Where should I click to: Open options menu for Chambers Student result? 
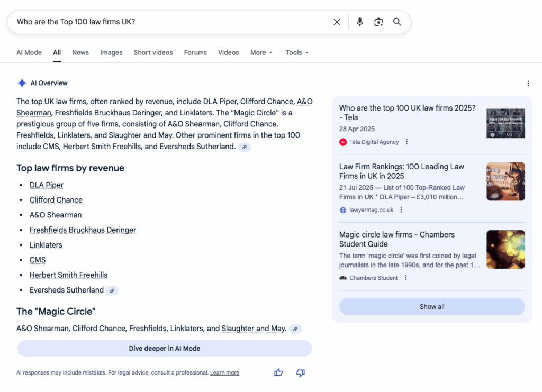tap(406, 278)
